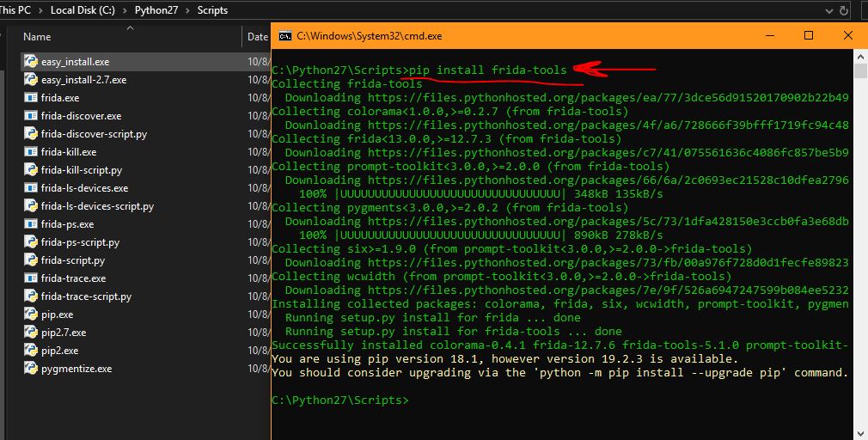The height and width of the screenshot is (440, 868).
Task: Click the cmd scrollbar down arrow
Action: pos(860,433)
